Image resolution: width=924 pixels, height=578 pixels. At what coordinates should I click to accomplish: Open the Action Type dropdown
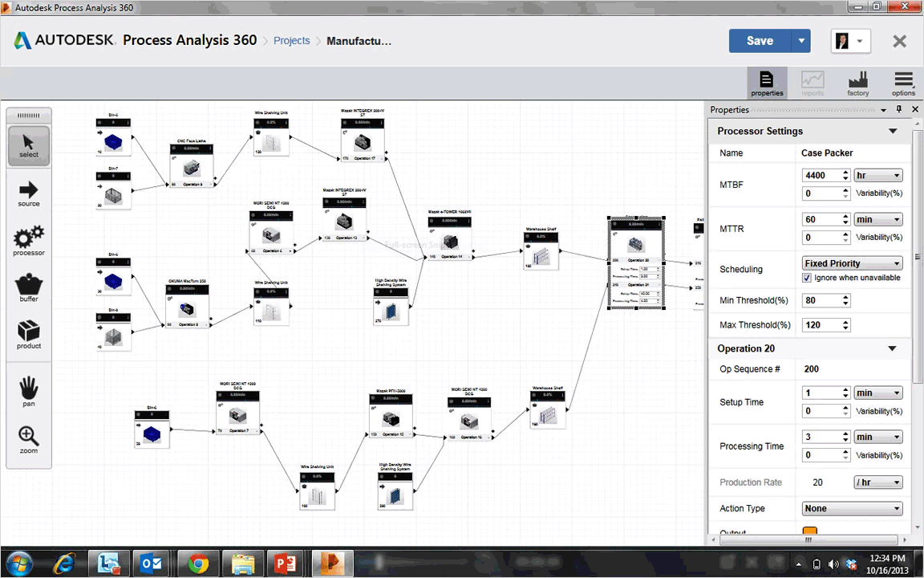[852, 508]
